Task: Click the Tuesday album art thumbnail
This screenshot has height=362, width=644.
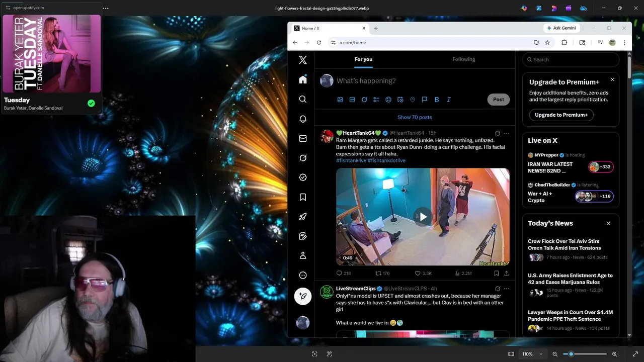Action: 52,54
